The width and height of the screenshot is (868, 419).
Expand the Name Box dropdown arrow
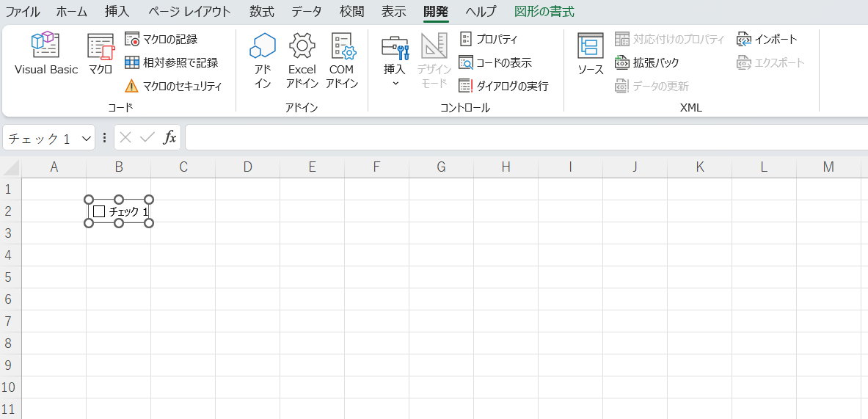tap(87, 139)
